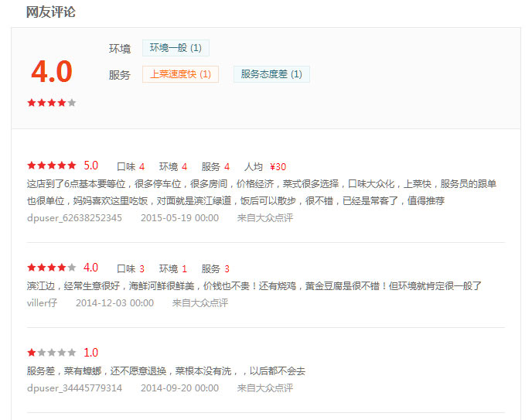Click 来自大众点评 under the 2015-05-19 review
Screen dimensions: 532x420
pos(265,218)
